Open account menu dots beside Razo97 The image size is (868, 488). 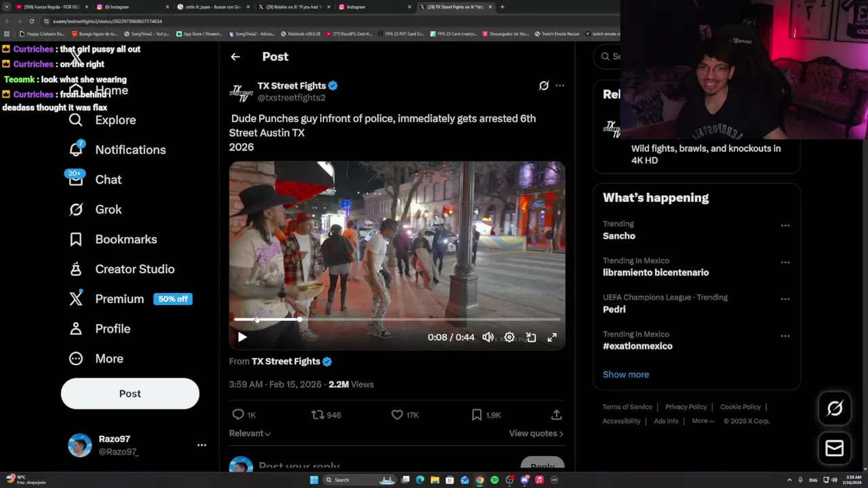[x=201, y=445]
